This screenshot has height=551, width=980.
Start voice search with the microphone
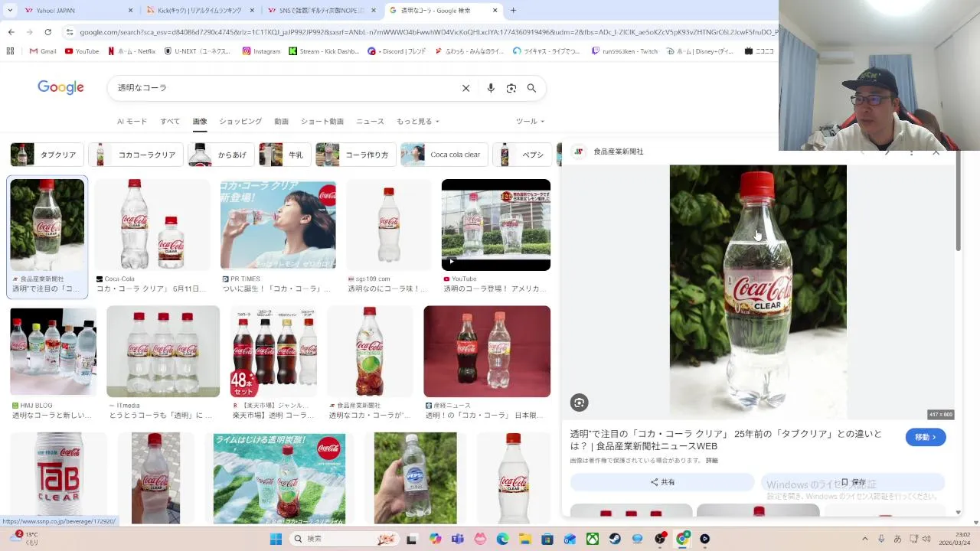pyautogui.click(x=491, y=88)
